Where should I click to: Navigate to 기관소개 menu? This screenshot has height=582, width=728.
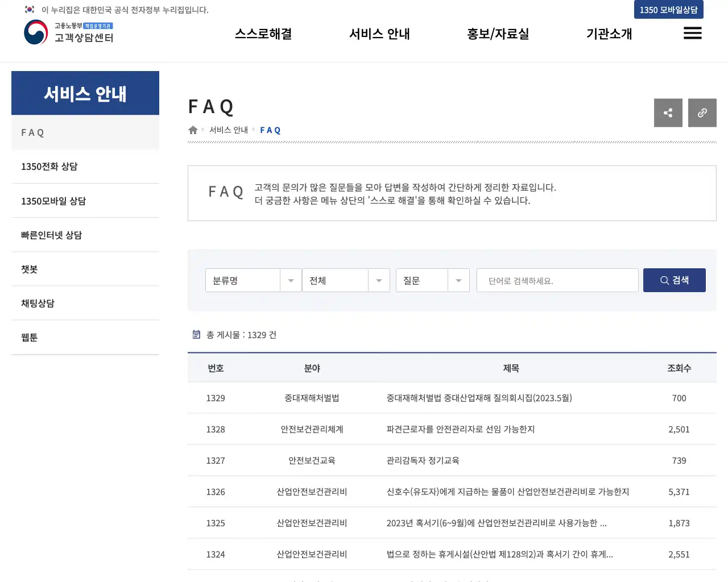[x=609, y=34]
